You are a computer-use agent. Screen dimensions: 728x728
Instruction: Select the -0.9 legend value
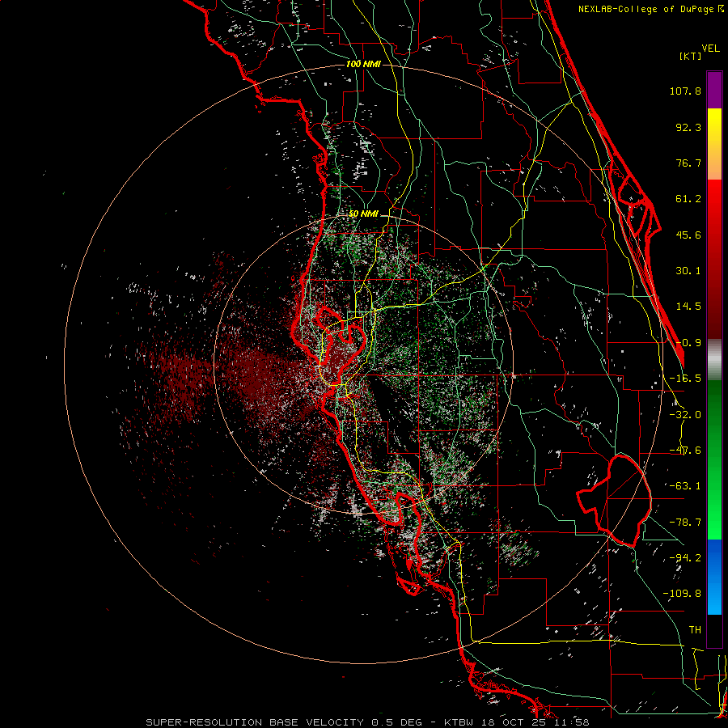(688, 343)
